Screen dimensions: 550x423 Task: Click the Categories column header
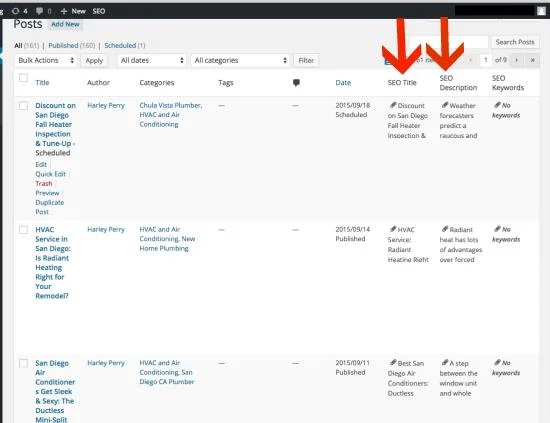pyautogui.click(x=157, y=83)
